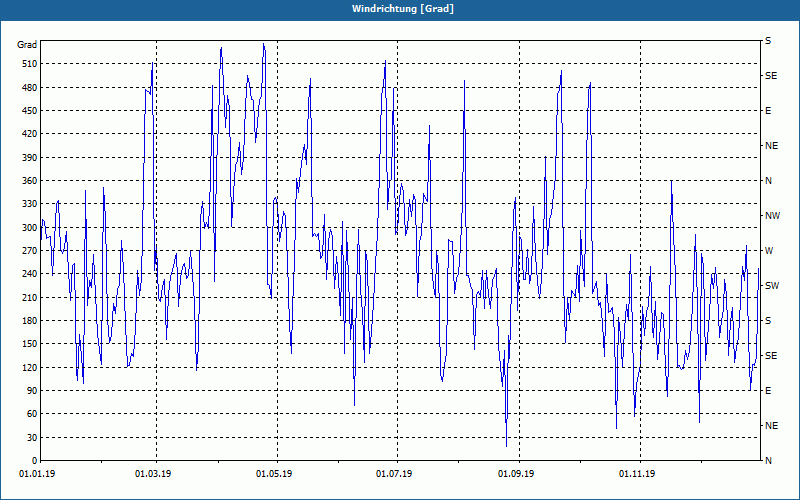
Task: Select the 0 label on left axis
Action: tap(34, 460)
